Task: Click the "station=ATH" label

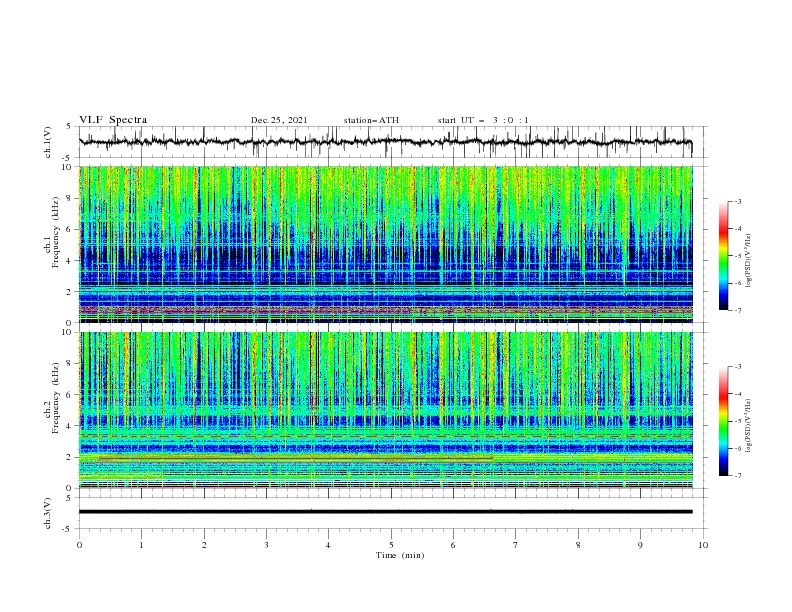Action: (x=371, y=120)
